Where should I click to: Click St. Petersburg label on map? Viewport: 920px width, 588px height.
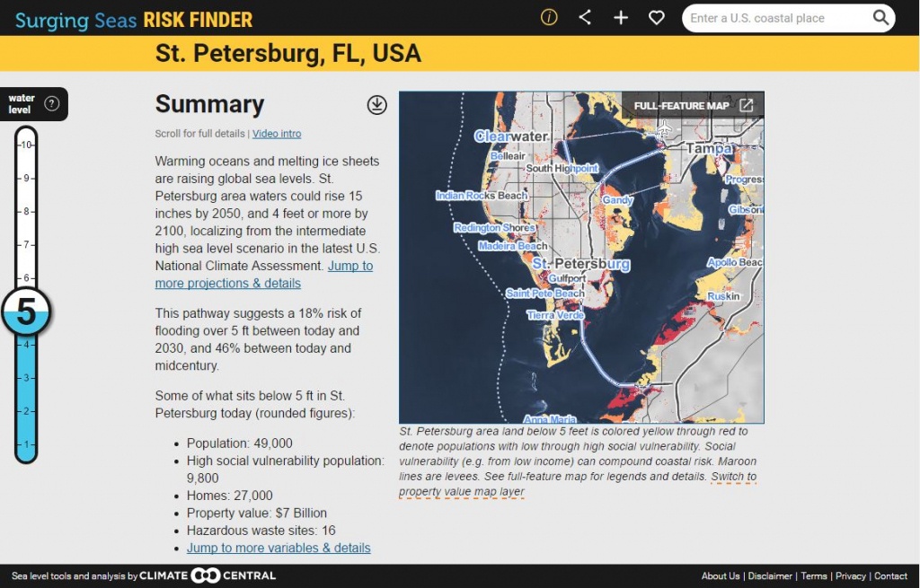(x=581, y=265)
